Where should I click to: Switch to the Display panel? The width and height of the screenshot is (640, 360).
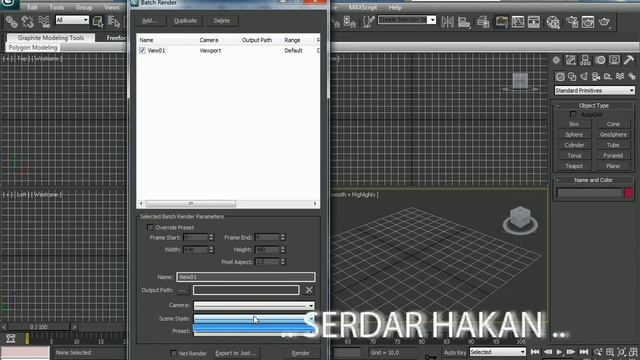click(x=614, y=60)
